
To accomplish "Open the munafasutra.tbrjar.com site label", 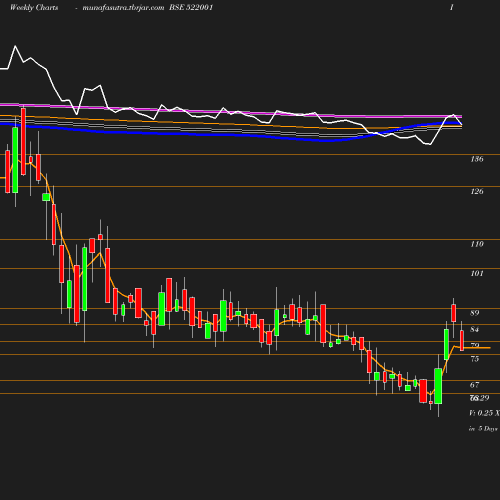I will [123, 8].
